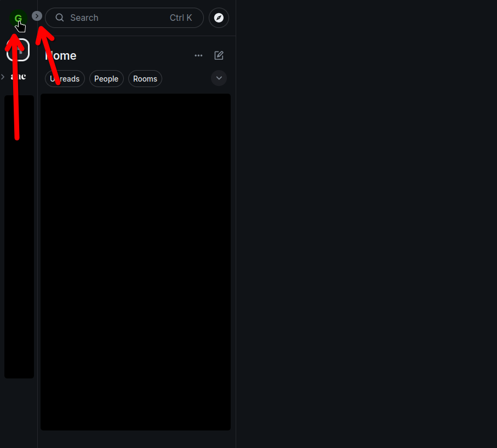
Task: Start a new chat with compose icon
Action: (x=219, y=55)
